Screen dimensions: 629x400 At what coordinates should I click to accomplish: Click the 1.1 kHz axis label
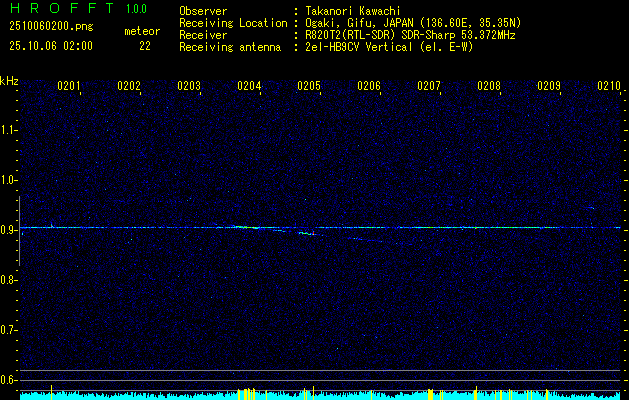tap(8, 130)
